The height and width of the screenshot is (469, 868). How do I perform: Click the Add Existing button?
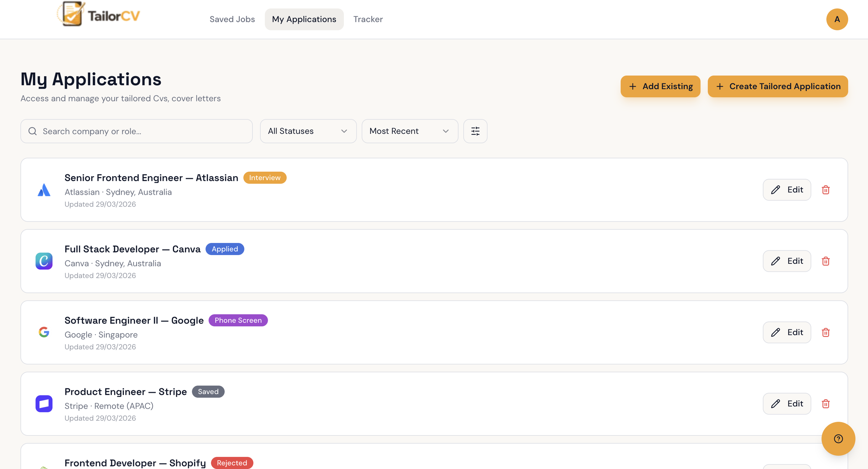coord(660,87)
